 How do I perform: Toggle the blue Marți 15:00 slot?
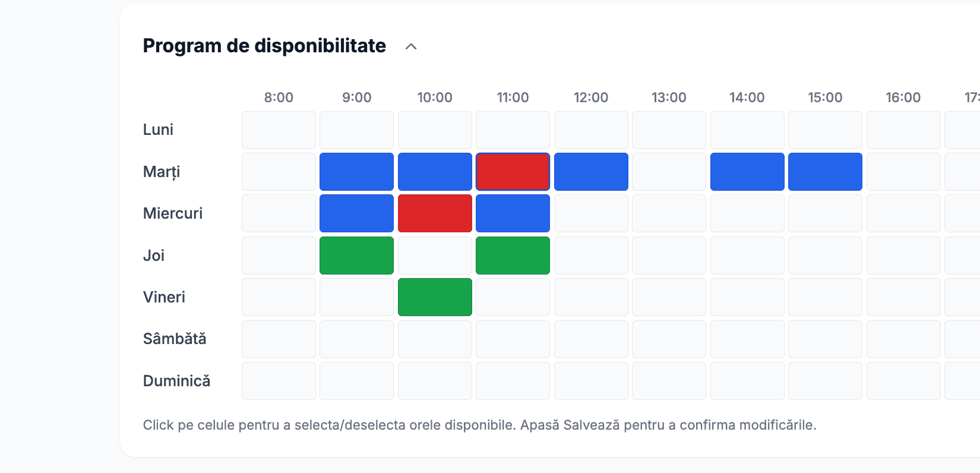[x=825, y=171]
